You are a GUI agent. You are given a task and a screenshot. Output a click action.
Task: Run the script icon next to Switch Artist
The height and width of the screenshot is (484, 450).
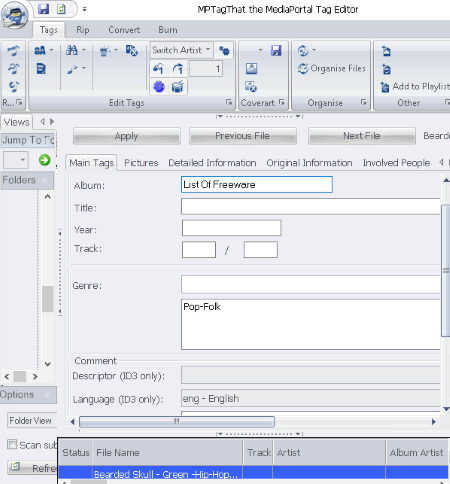pos(224,51)
